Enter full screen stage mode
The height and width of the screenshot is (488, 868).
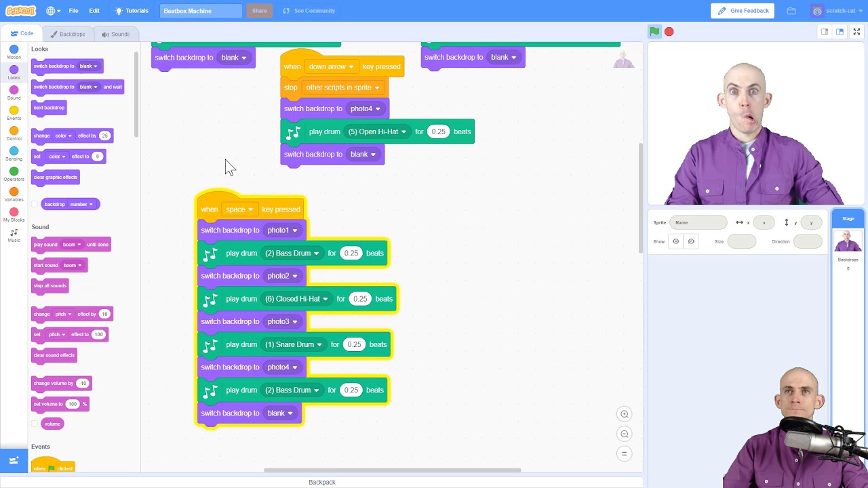pos(856,31)
